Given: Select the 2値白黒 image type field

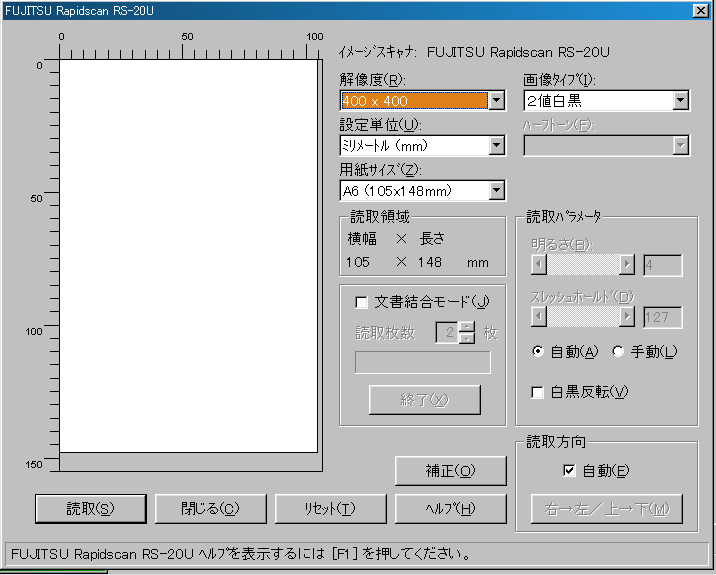Looking at the screenshot, I should (599, 100).
